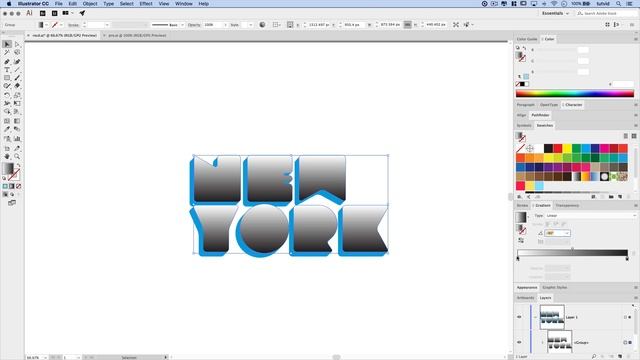Screen dimensions: 640x360
Task: Open Essentials workspace dropdown
Action: click(x=555, y=13)
